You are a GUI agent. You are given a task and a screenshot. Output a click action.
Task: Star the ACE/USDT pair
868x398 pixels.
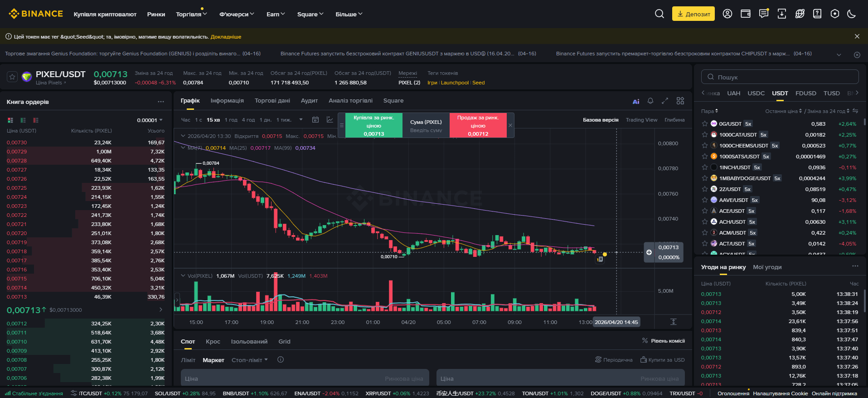(x=705, y=211)
